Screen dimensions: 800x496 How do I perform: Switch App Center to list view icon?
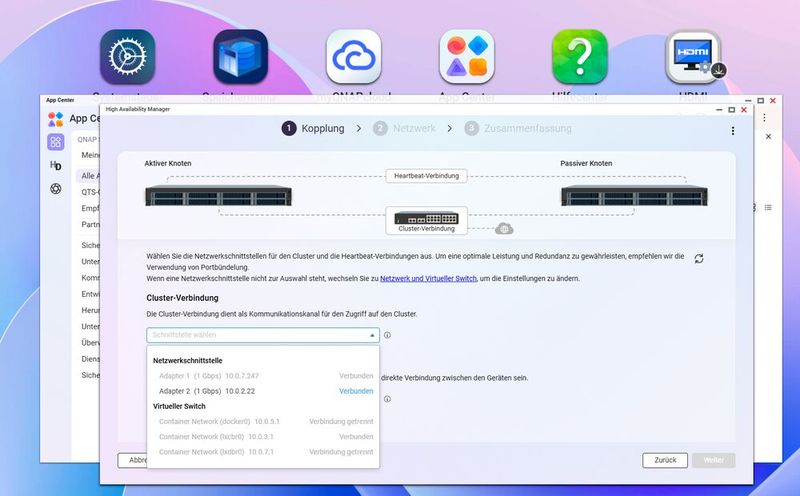[x=768, y=208]
